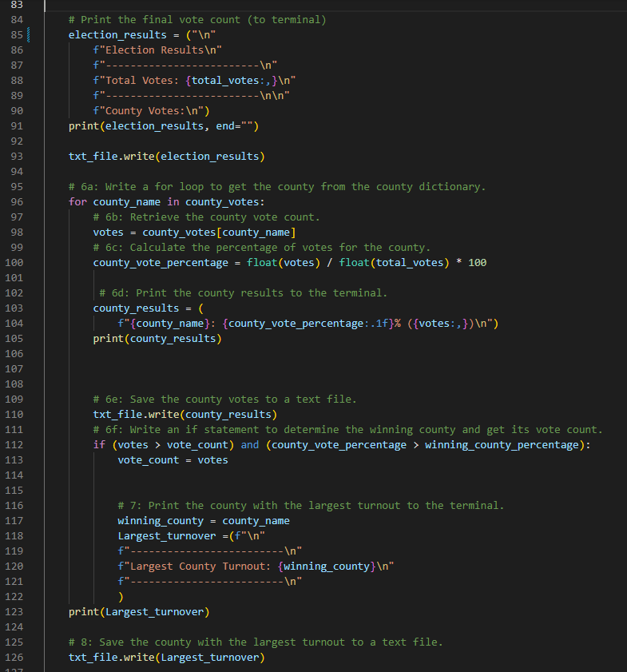Click line number 100 in the gutter
This screenshot has height=672, width=627.
pos(14,263)
